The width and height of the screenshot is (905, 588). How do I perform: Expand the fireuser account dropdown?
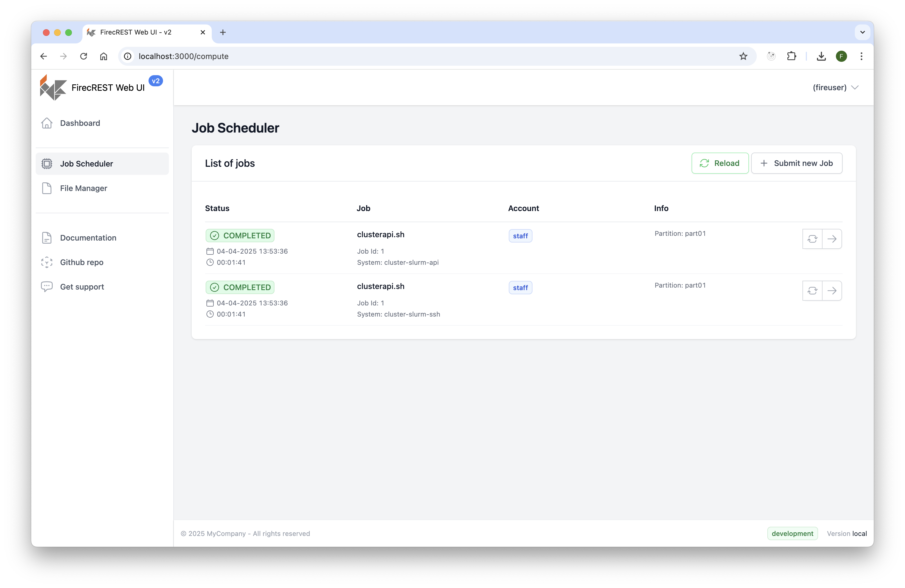point(835,88)
